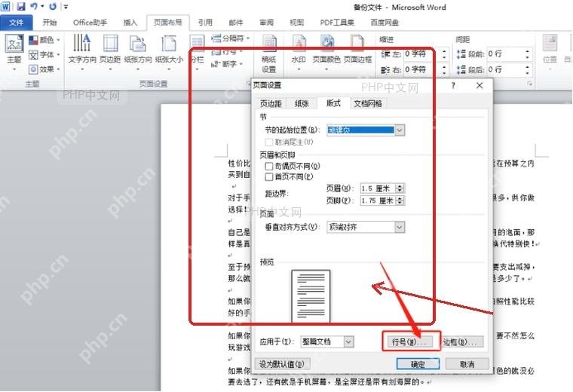Screen dimensions: 573x392
Task: Switch to the 邮件 ribbon tab
Action: 236,23
